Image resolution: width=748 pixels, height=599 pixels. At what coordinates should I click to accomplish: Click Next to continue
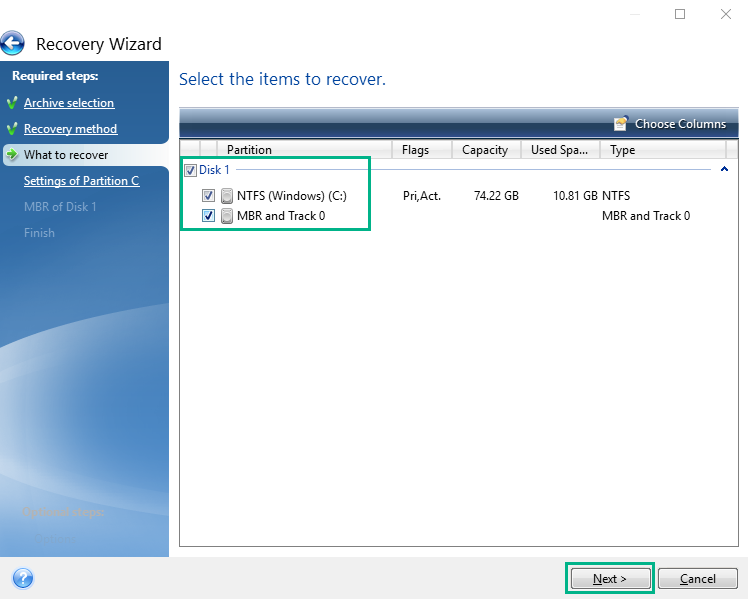click(x=610, y=578)
